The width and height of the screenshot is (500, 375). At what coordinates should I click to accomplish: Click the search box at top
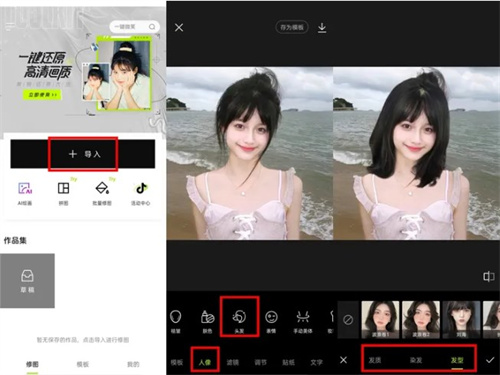point(135,27)
